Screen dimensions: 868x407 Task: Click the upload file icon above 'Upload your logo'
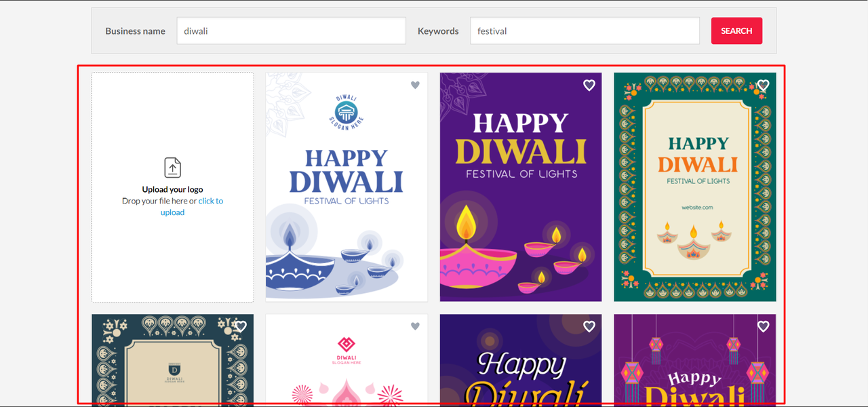[x=173, y=168]
